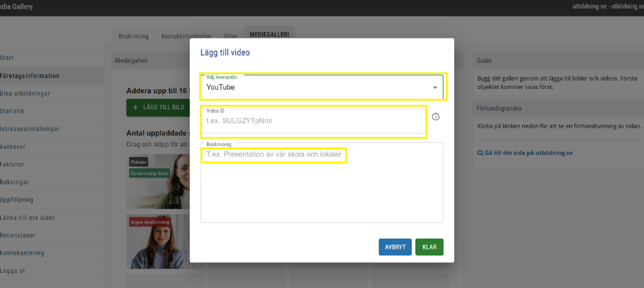Click into the Video ID input field
This screenshot has width=644, height=288.
313,121
